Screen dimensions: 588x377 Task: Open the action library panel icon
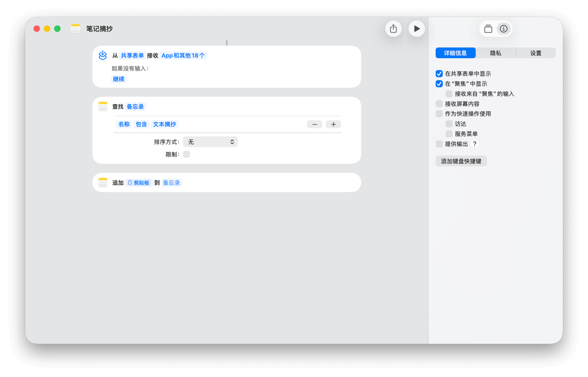488,29
